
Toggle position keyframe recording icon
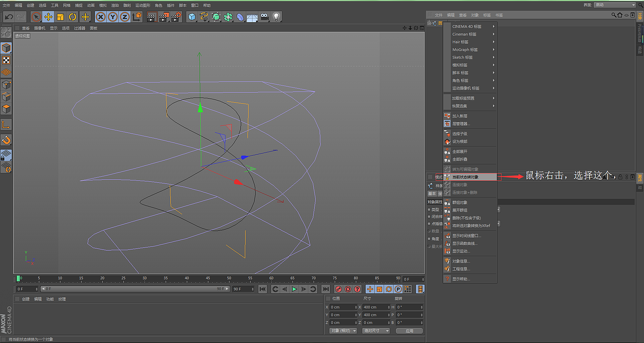tap(370, 289)
